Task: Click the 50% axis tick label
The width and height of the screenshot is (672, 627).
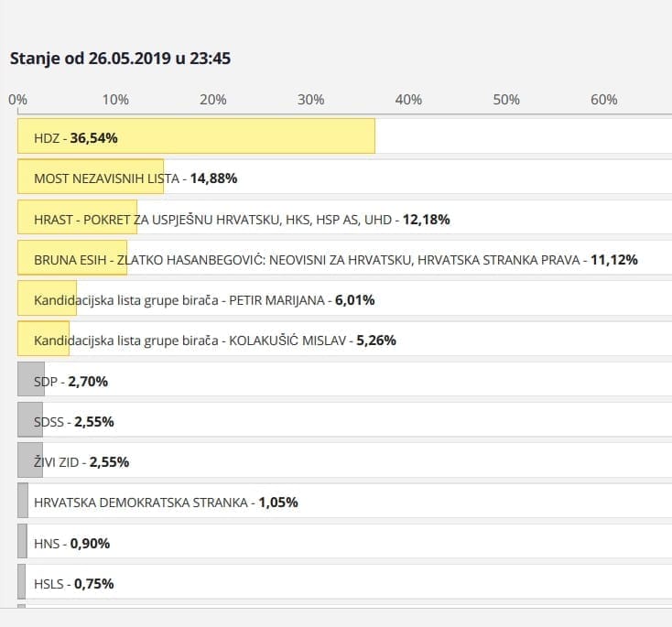Action: (x=506, y=100)
